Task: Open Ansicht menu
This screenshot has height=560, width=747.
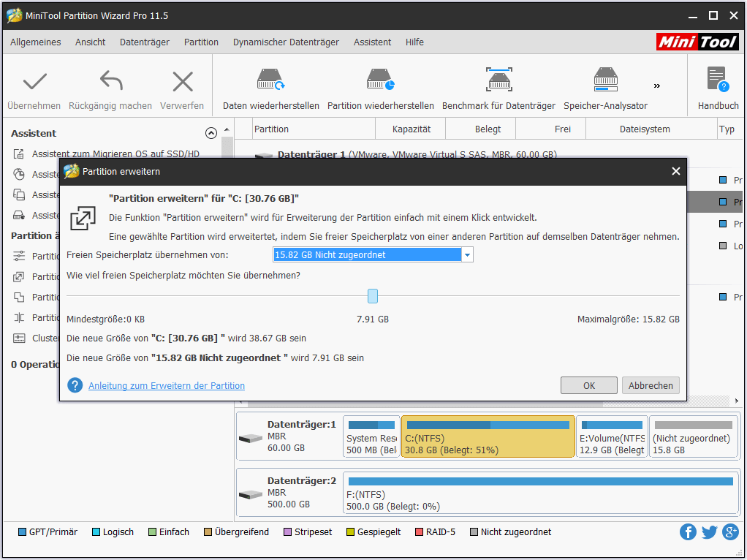Action: pyautogui.click(x=90, y=42)
